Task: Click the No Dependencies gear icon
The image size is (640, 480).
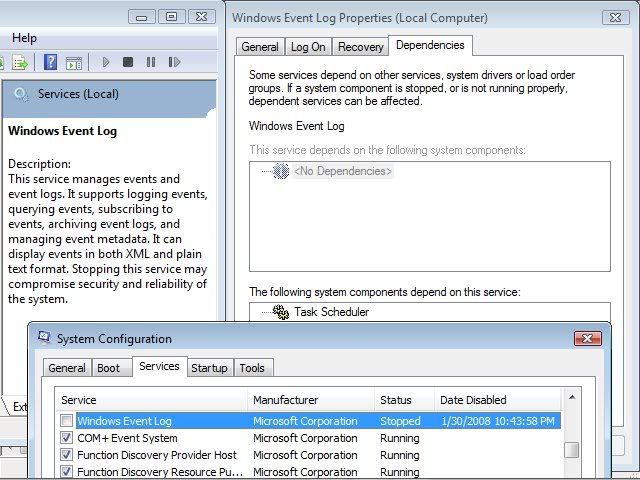Action: point(281,171)
